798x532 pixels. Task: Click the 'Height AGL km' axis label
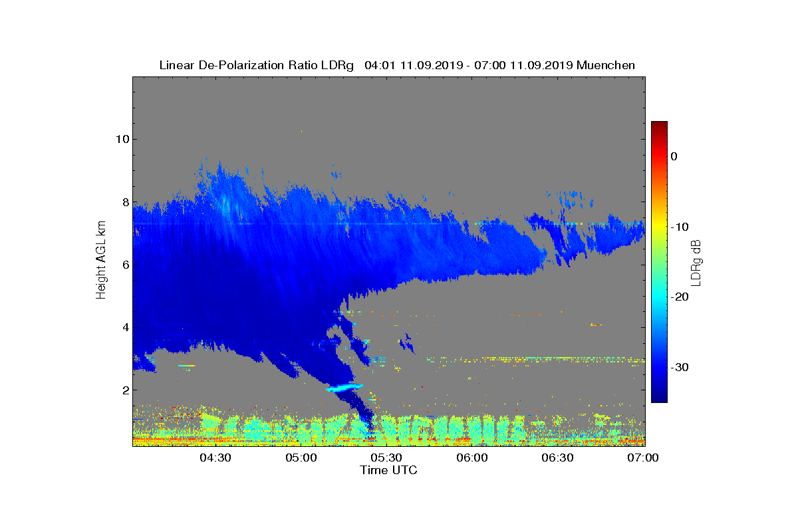click(101, 261)
